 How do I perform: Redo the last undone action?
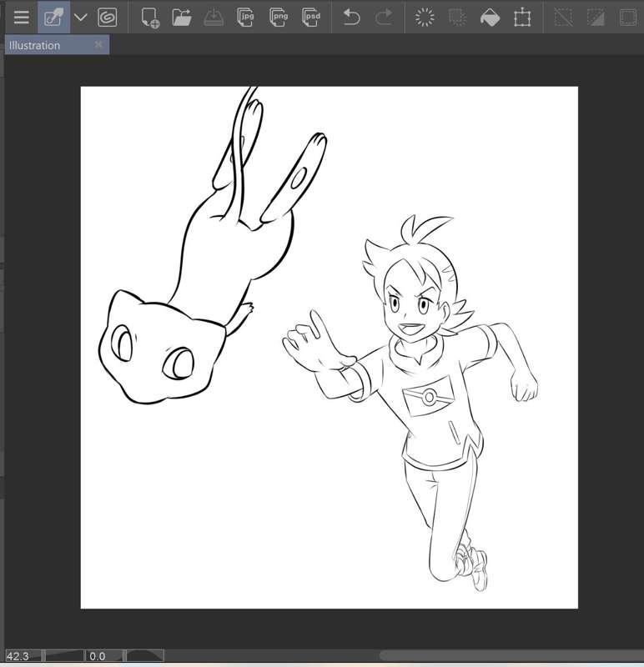click(x=384, y=18)
